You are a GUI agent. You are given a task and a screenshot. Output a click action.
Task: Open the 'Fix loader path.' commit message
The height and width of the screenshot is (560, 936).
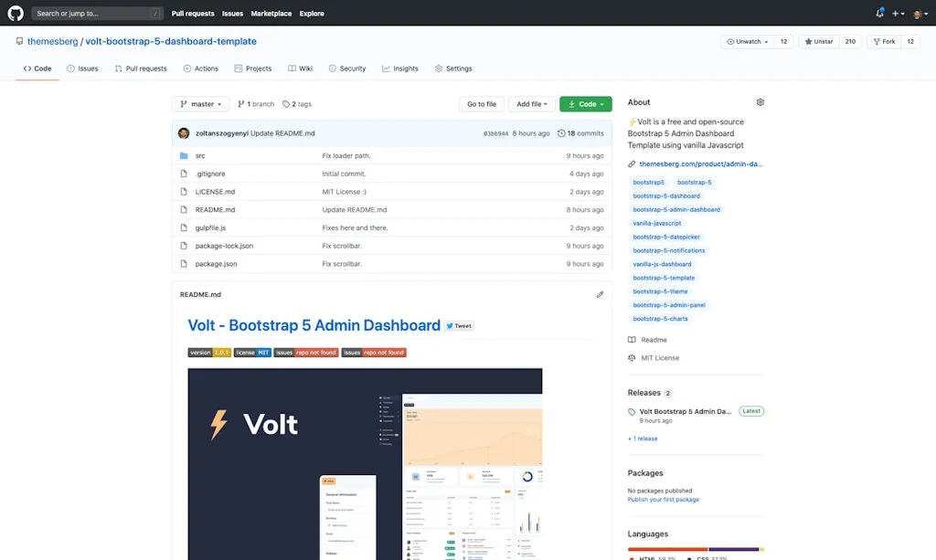pyautogui.click(x=346, y=155)
